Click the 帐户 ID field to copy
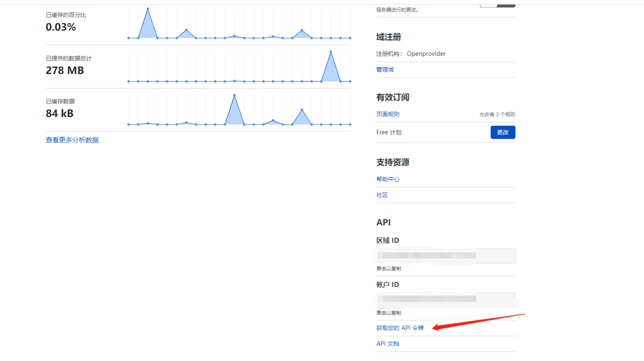The image size is (644, 361). [445, 299]
